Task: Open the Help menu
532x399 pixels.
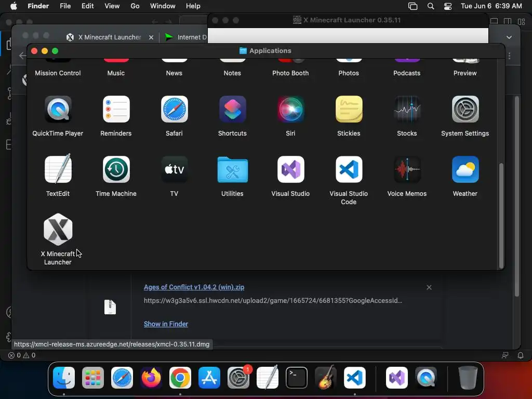Action: pyautogui.click(x=193, y=6)
